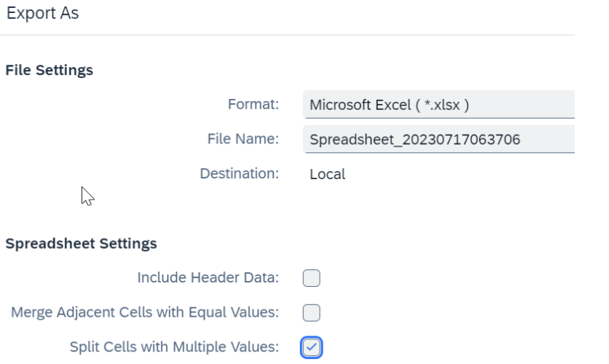Click the Spreadsheet_20230717063706 file name text
The height and width of the screenshot is (364, 609).
[x=414, y=139]
